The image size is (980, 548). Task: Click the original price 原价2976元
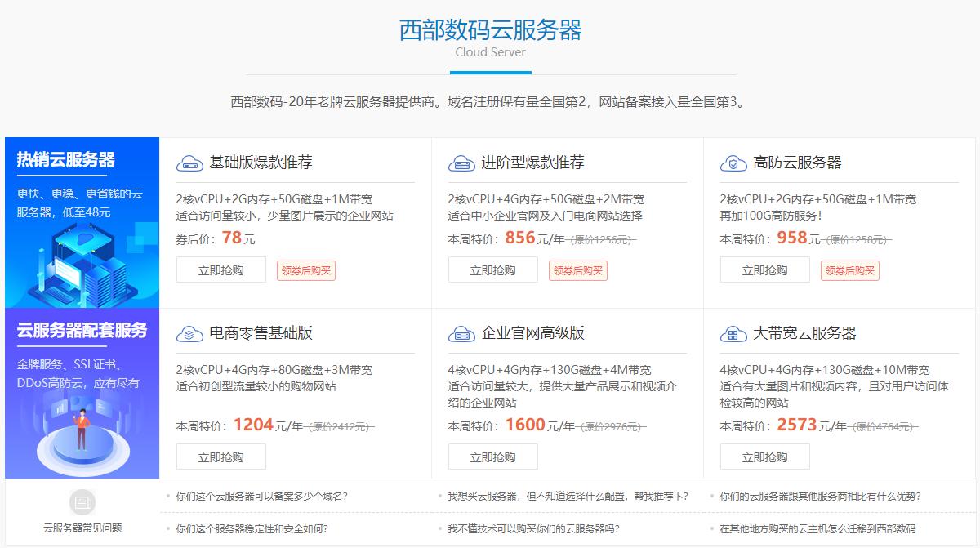click(x=612, y=426)
